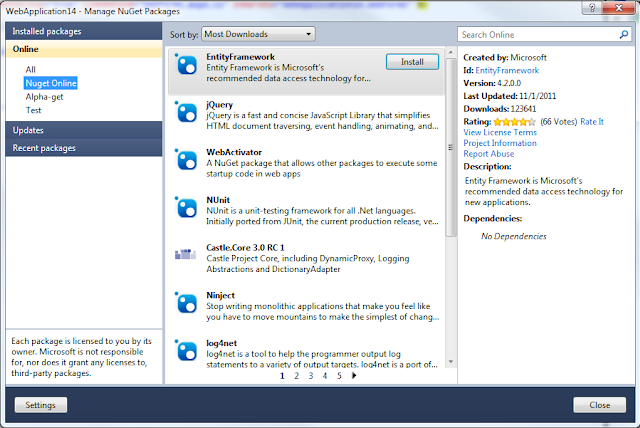
Task: Select the log4net package title
Action: pos(222,343)
